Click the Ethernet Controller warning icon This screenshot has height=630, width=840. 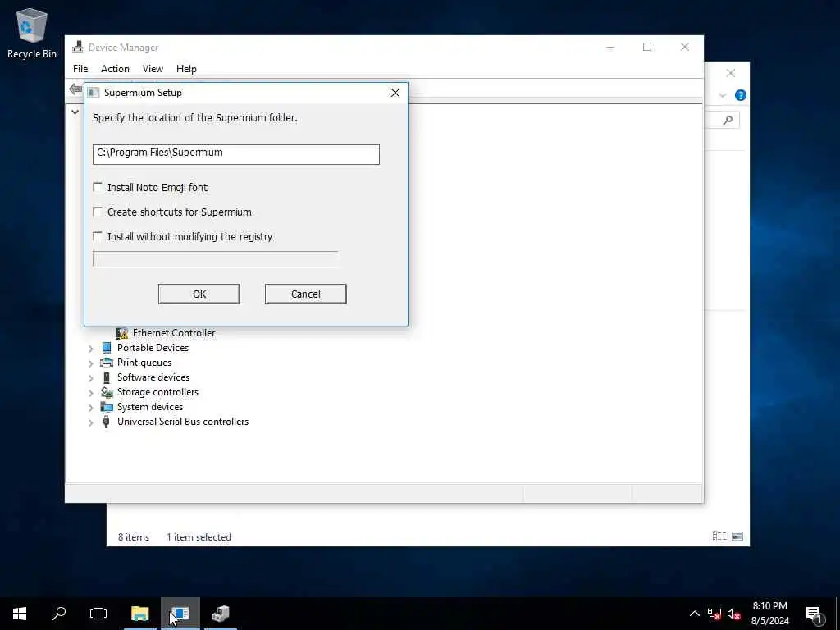(x=122, y=333)
